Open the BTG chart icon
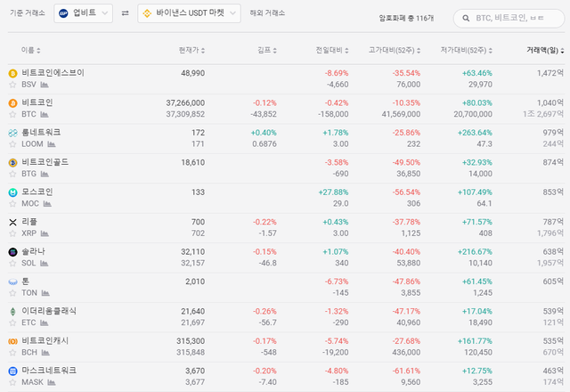The width and height of the screenshot is (570, 392). click(x=45, y=175)
